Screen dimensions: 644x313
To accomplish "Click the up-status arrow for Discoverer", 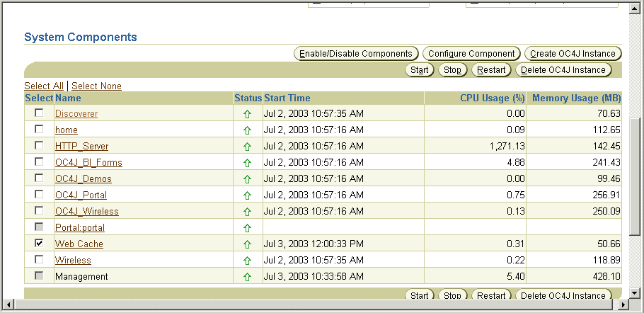I will pyautogui.click(x=247, y=114).
